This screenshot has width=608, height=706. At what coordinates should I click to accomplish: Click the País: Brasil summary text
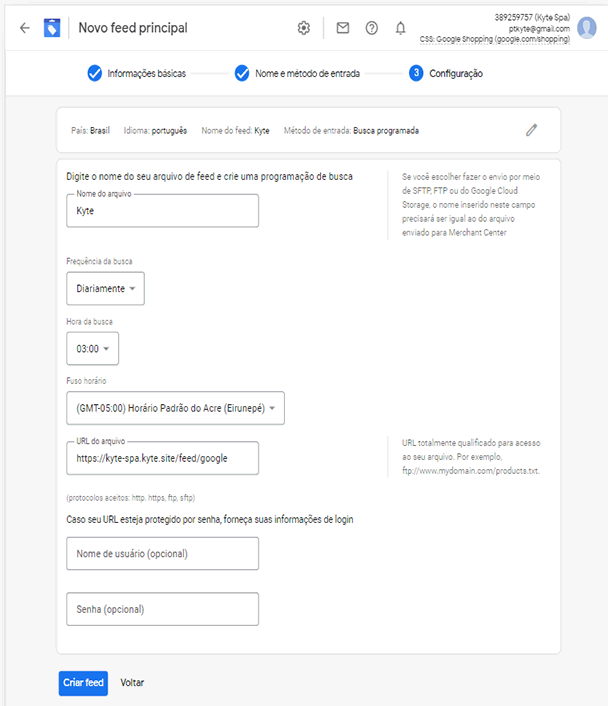[91, 131]
